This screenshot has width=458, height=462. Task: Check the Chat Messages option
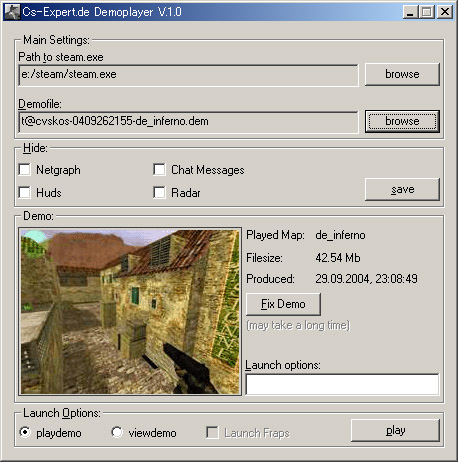[x=159, y=169]
